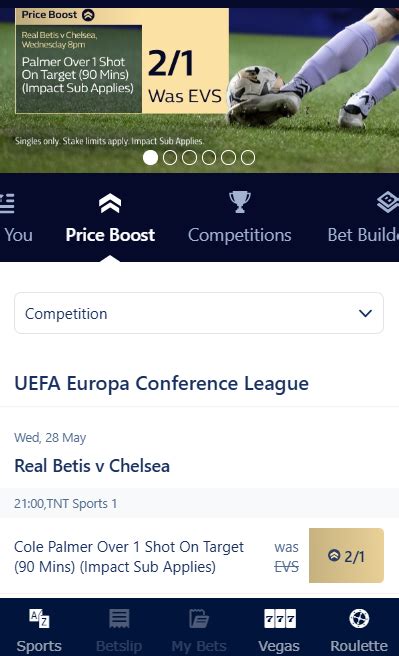This screenshot has width=399, height=656.
Task: Switch to the Competitions tab label
Action: 240,235
